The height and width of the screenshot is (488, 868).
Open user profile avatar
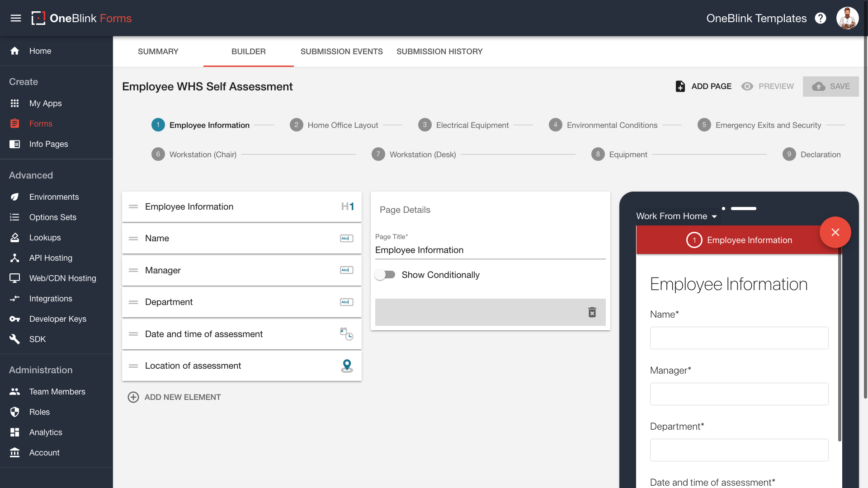click(x=847, y=18)
